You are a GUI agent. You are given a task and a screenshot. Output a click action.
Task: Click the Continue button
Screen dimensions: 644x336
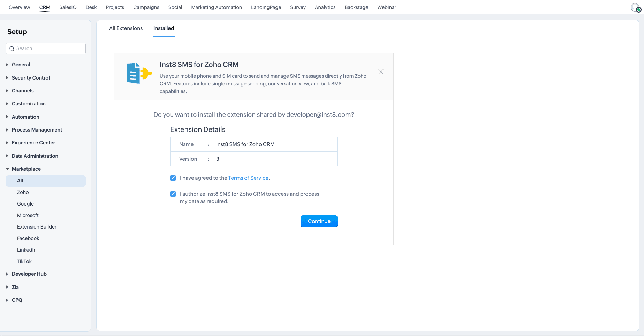click(x=319, y=221)
